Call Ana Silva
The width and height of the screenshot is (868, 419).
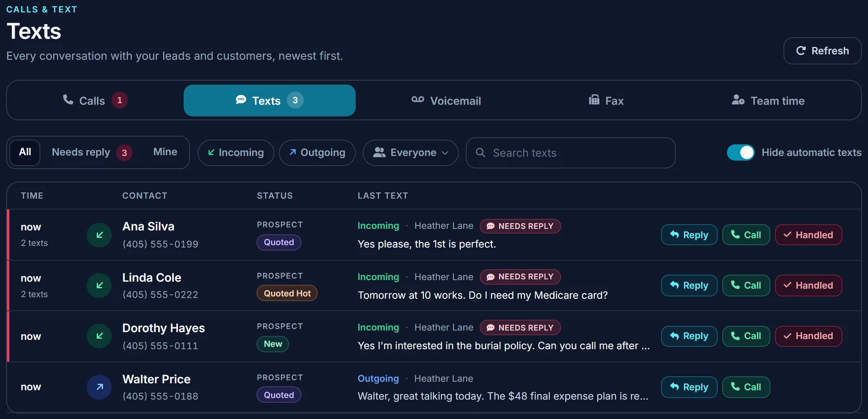pyautogui.click(x=746, y=235)
